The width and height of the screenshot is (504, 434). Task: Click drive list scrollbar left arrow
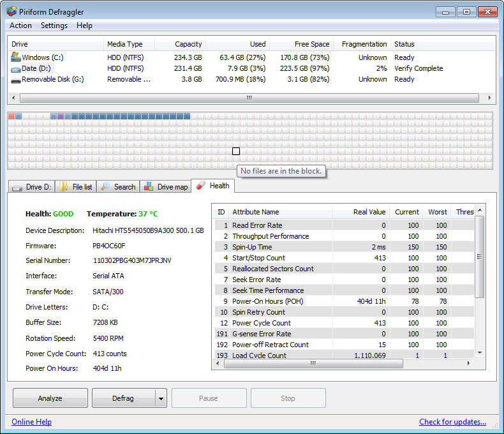(x=13, y=98)
